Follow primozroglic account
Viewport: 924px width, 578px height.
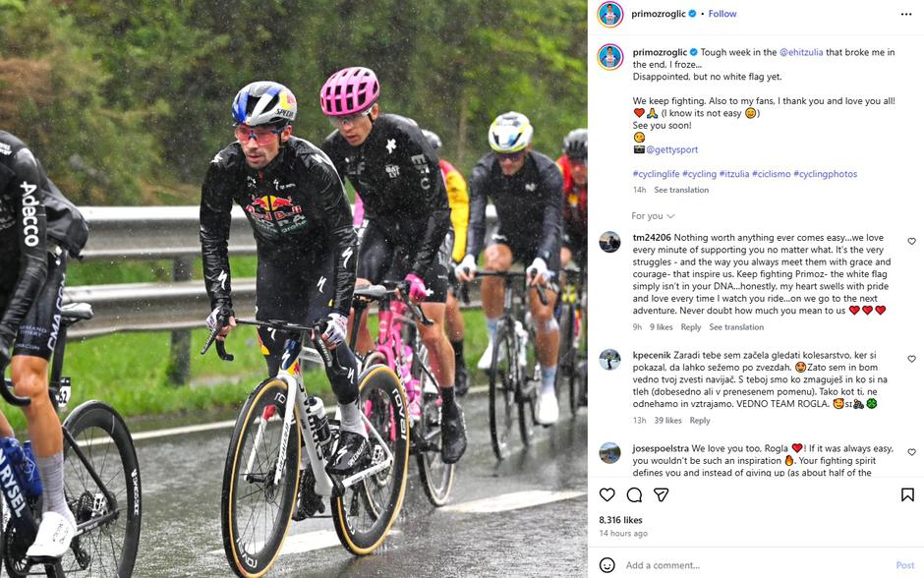(722, 14)
